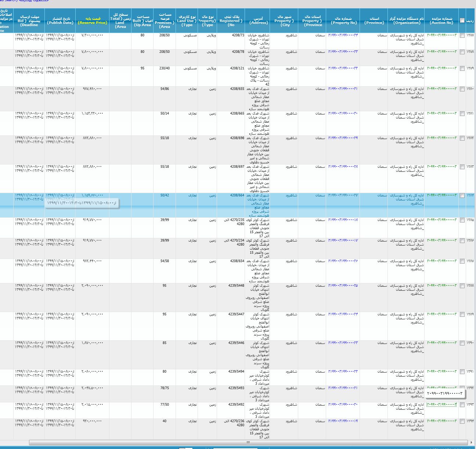This screenshot has height=449, width=476.
Task: Open property number link 2199003199000018
Action: click(343, 220)
